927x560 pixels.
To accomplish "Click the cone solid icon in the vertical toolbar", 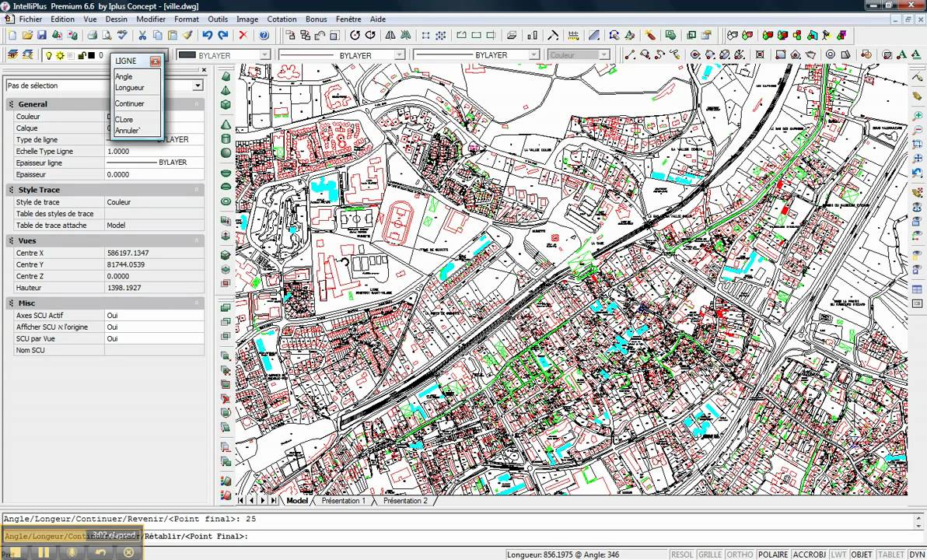I will point(226,126).
